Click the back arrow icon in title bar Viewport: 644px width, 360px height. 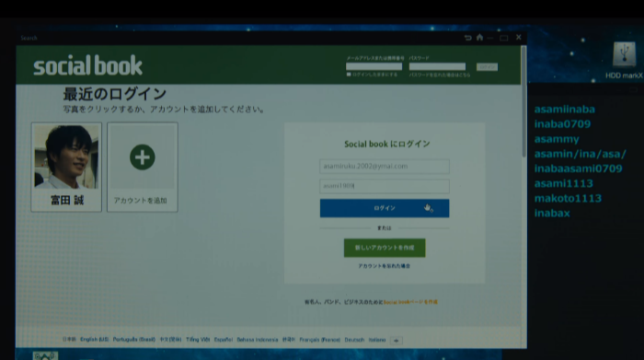point(467,38)
